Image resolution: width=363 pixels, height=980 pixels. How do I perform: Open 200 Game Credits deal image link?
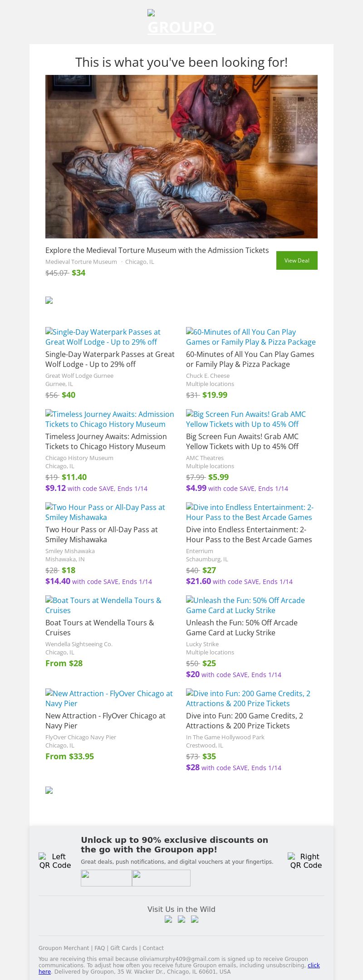[248, 698]
